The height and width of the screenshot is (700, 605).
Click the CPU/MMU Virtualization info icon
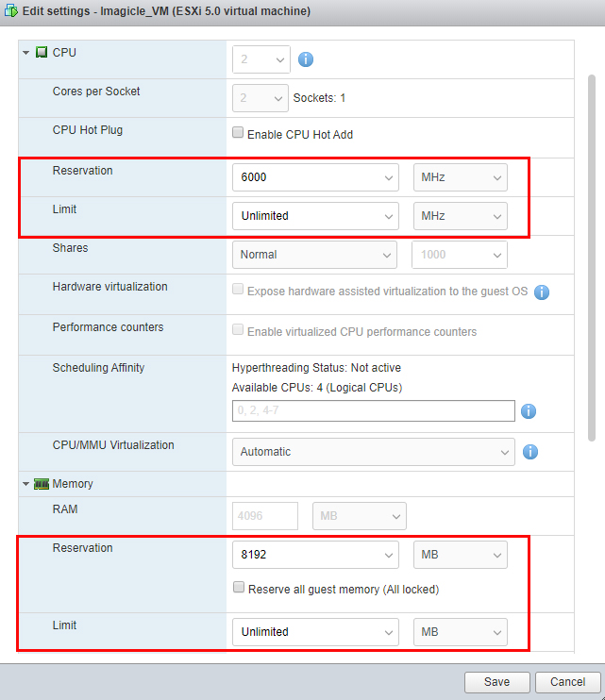tap(530, 452)
